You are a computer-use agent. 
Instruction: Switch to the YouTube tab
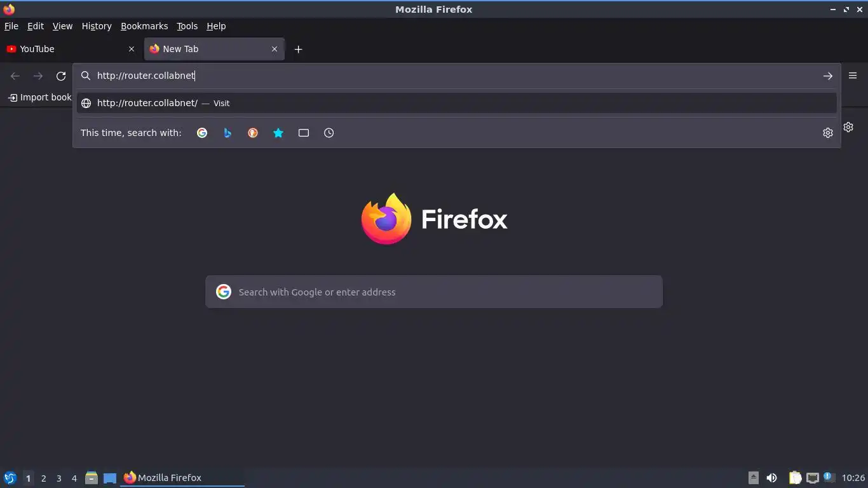click(71, 49)
